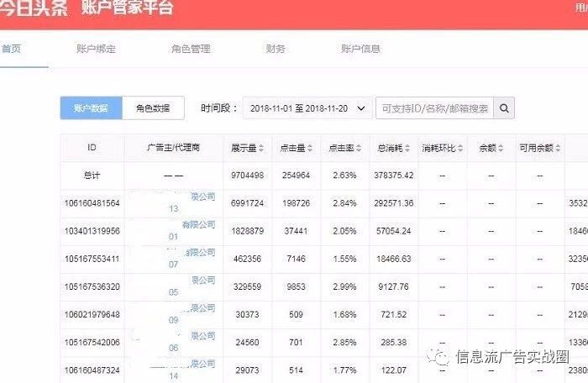Click total spend value 378375.42
The image size is (588, 383).
pyautogui.click(x=394, y=176)
